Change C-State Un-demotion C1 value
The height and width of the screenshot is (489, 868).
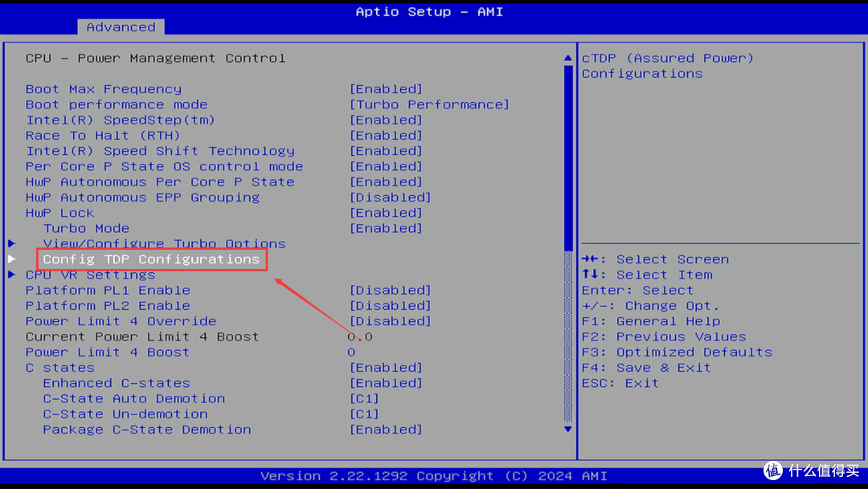(364, 414)
